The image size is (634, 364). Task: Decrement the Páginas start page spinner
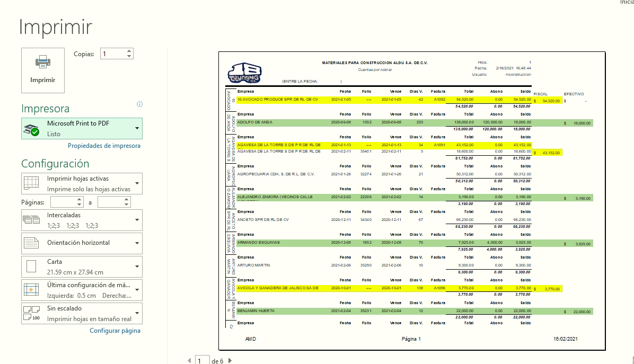click(x=80, y=205)
